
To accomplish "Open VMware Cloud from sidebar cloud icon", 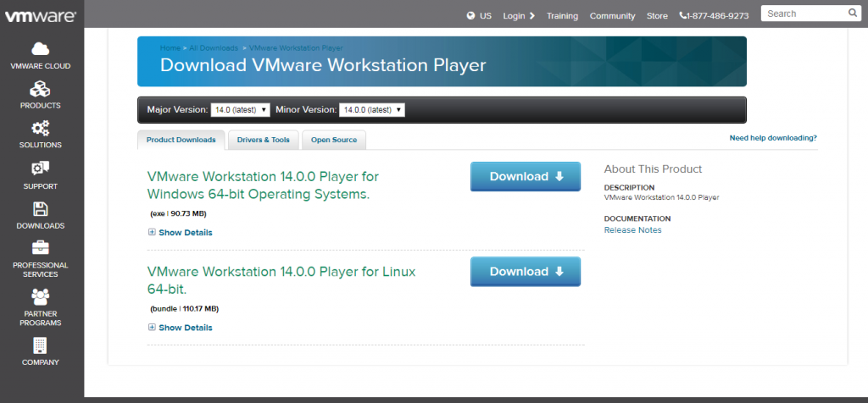I will (x=41, y=48).
